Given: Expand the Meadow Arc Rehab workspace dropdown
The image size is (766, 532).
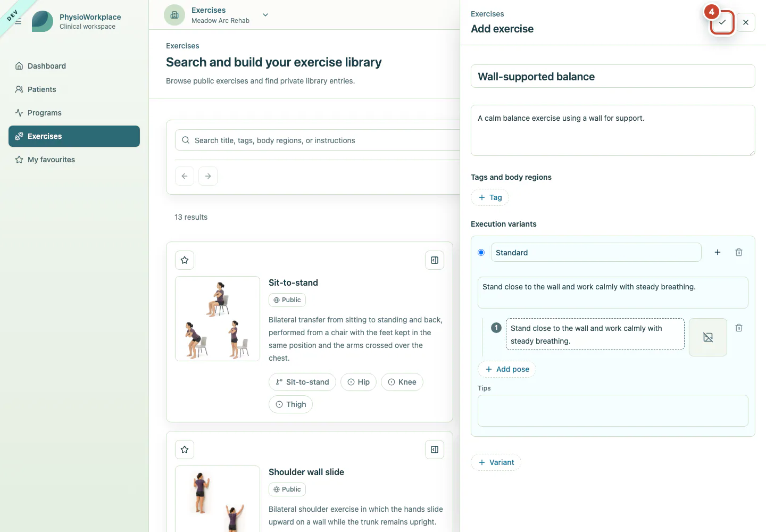Looking at the screenshot, I should pos(265,15).
